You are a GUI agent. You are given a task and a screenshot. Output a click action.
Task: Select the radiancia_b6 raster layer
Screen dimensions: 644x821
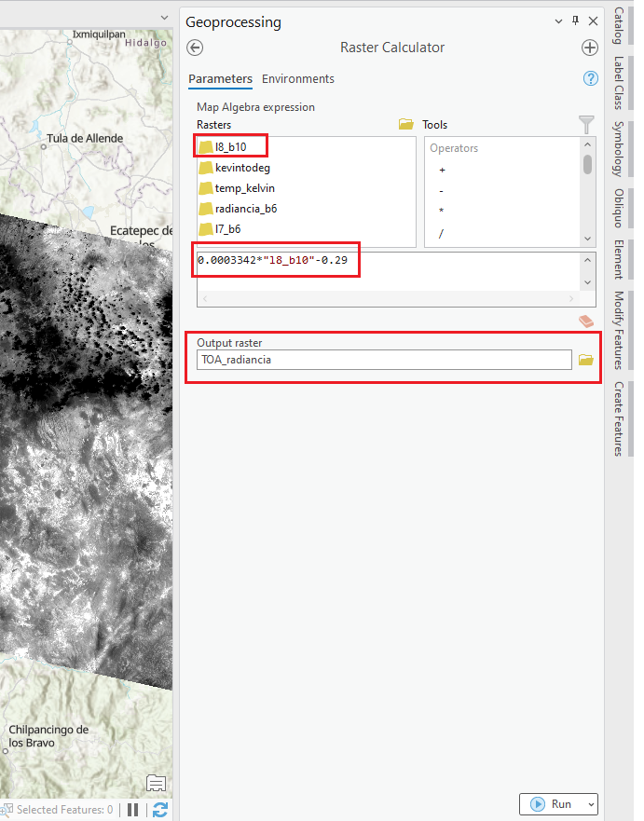point(245,209)
